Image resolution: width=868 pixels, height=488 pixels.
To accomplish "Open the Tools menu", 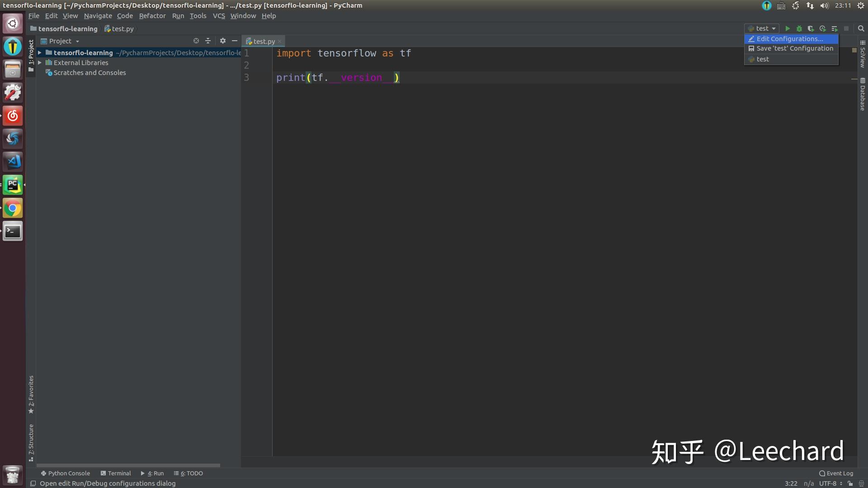I will click(198, 16).
